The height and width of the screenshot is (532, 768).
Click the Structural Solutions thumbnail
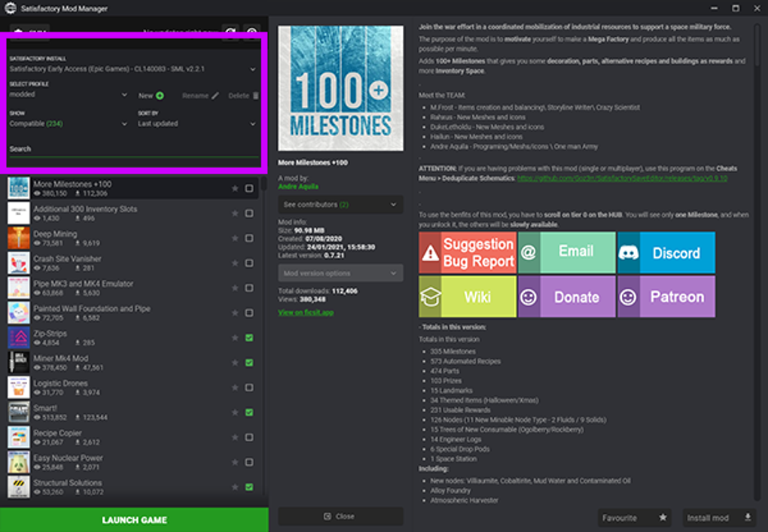click(x=19, y=487)
